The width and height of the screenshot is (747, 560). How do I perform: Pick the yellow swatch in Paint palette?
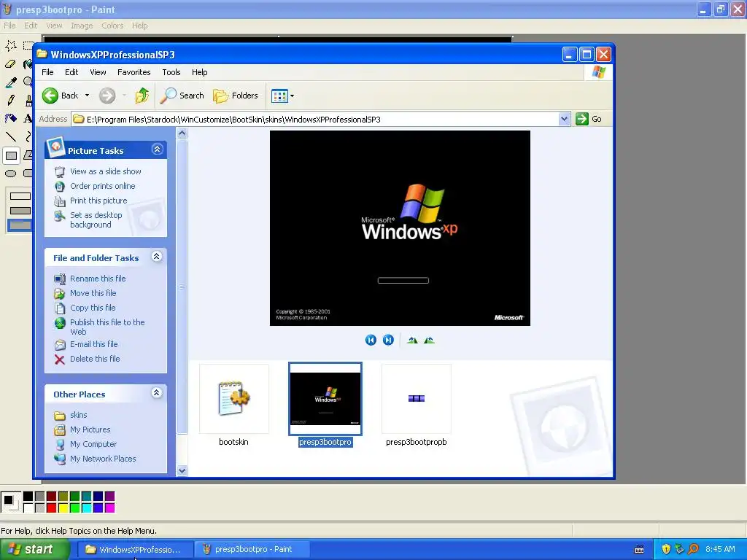(x=63, y=508)
